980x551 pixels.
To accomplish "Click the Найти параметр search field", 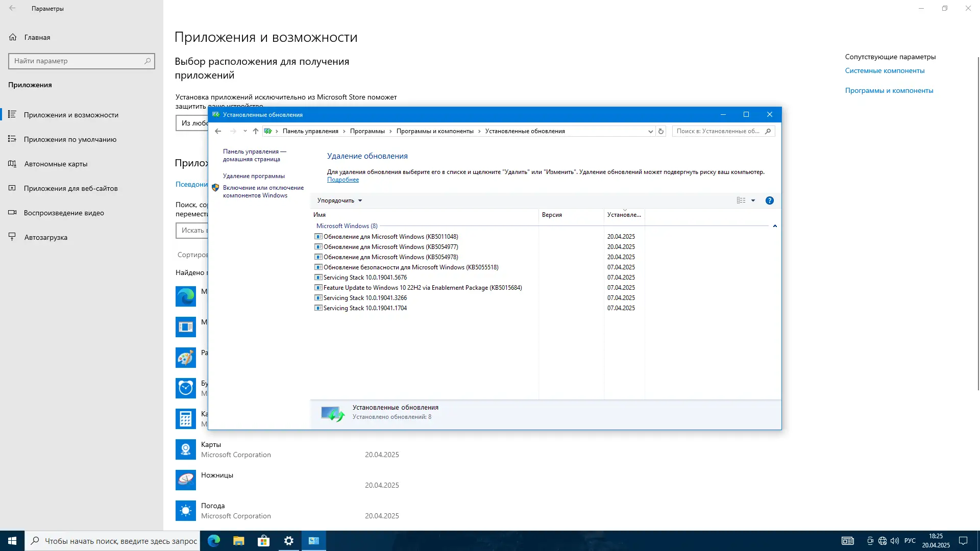I will tap(78, 61).
